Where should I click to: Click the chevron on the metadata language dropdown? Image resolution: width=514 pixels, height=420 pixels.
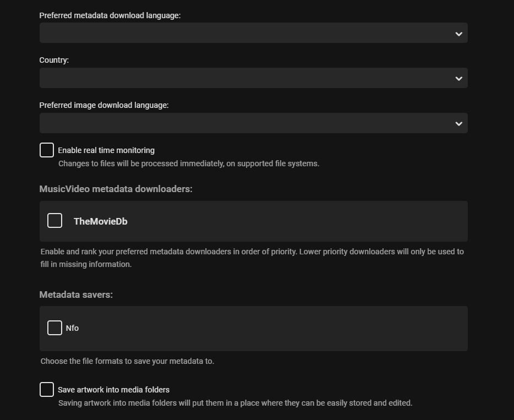point(459,34)
